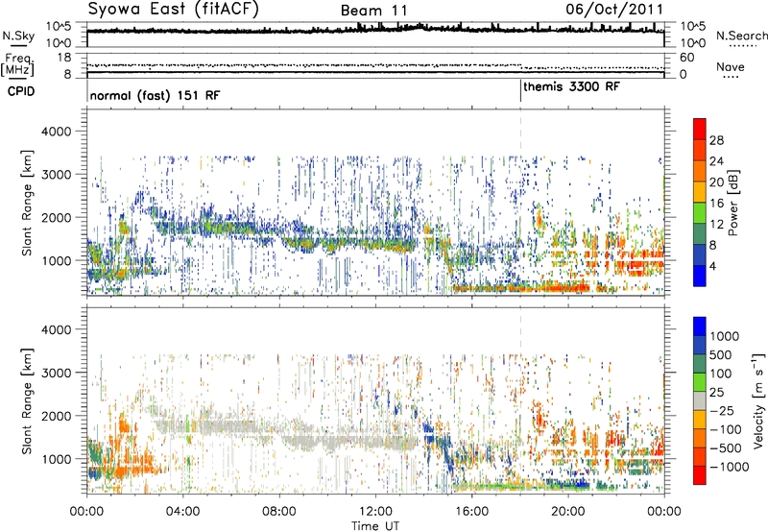Click the "Nave" legend label
The height and width of the screenshot is (532, 768).
coord(730,66)
